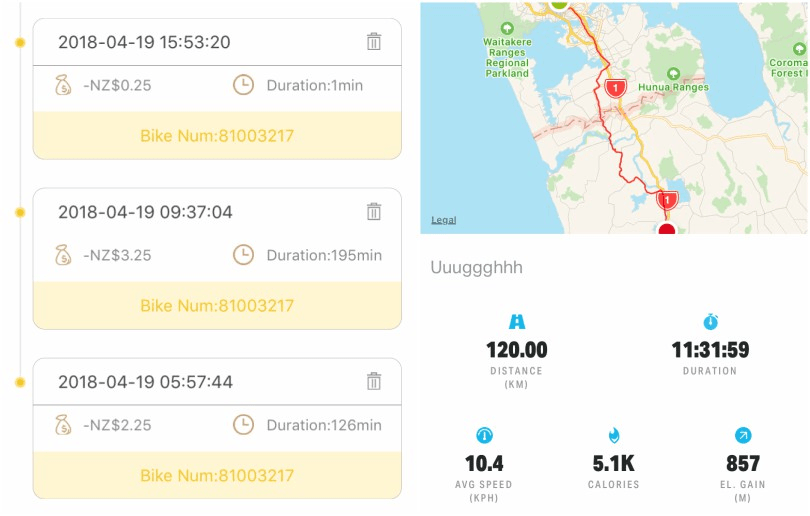Viewport: 810px width, 516px height.
Task: Click the stopwatch duration icon
Action: [x=710, y=322]
